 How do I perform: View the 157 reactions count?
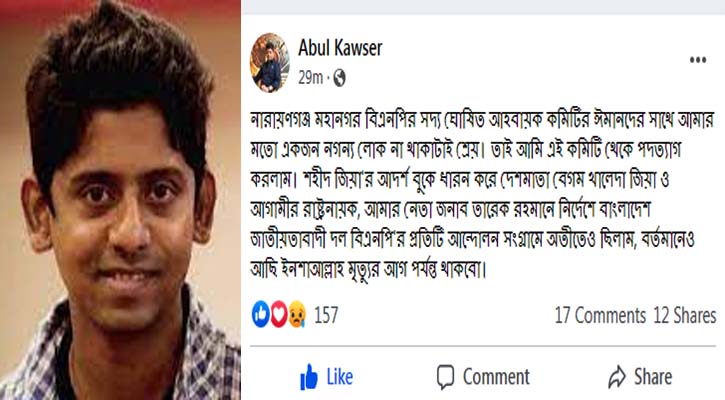[326, 315]
